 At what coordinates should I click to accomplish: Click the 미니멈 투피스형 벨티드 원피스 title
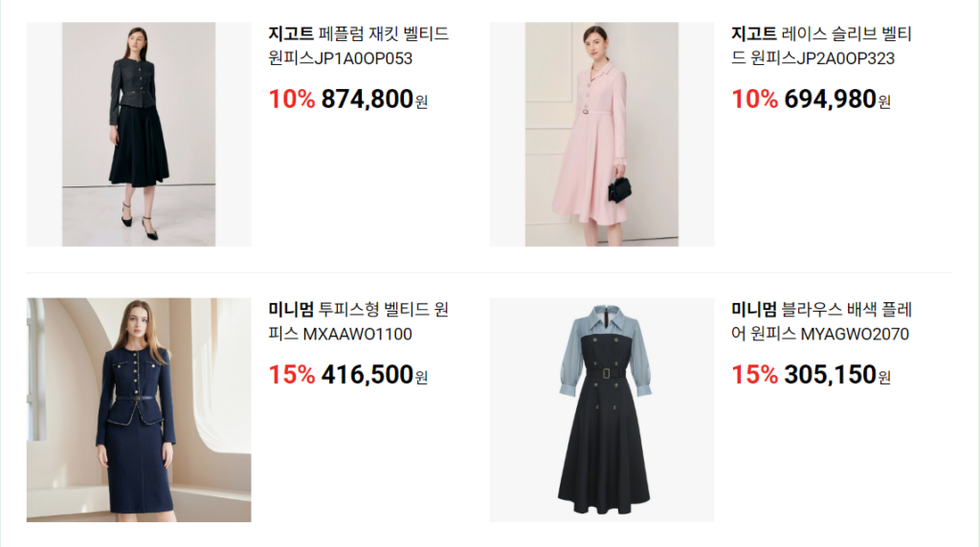pyautogui.click(x=359, y=321)
